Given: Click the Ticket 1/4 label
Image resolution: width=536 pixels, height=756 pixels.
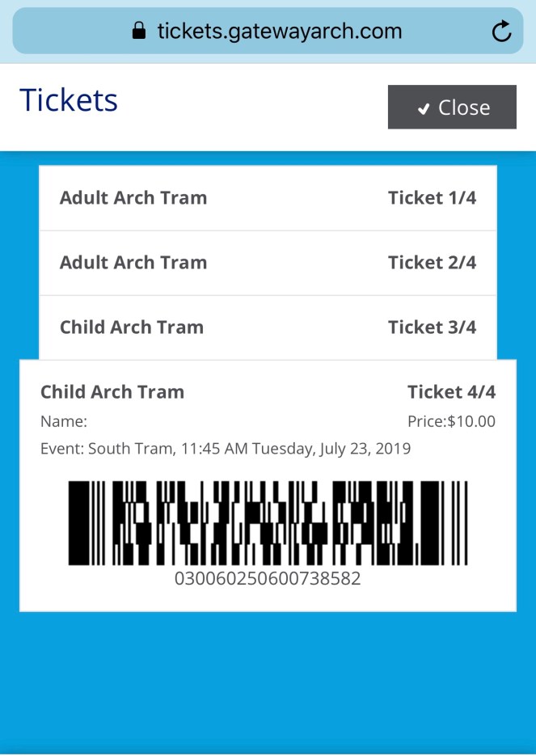Looking at the screenshot, I should pos(432,198).
